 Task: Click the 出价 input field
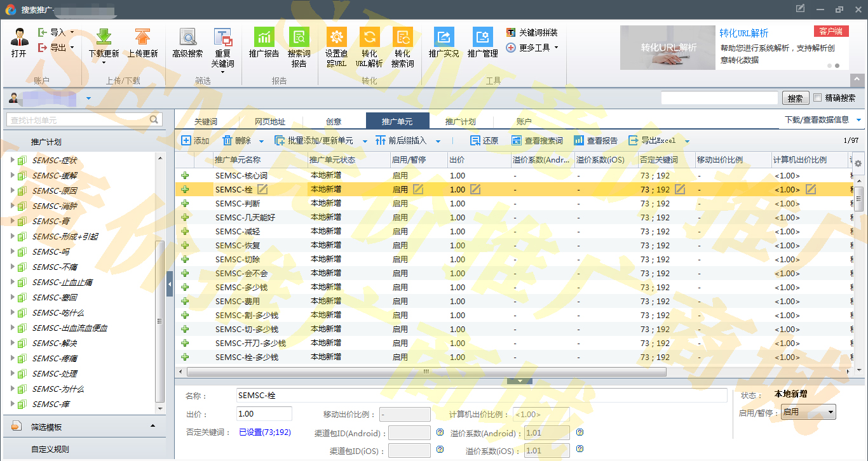pos(264,414)
